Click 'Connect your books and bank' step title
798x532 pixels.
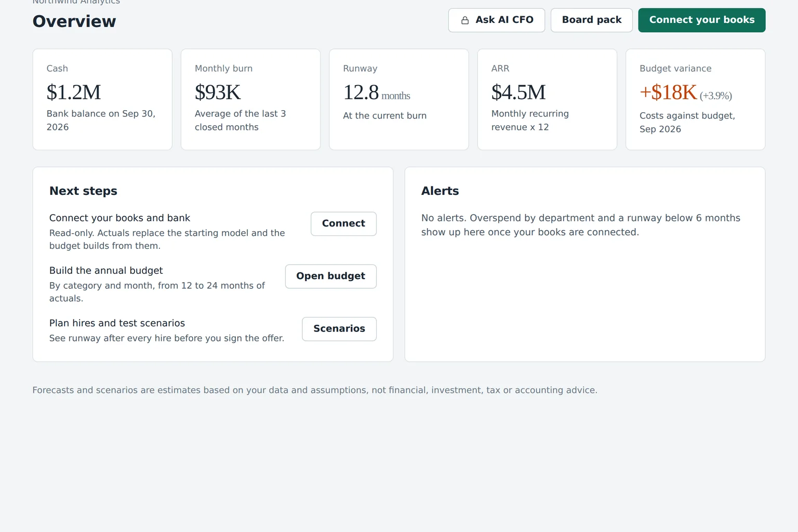tap(119, 218)
